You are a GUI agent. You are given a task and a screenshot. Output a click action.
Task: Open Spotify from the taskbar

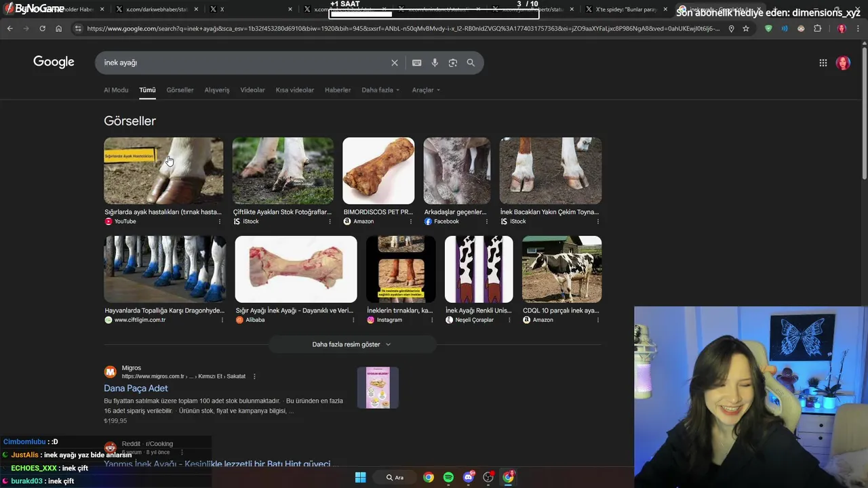[x=448, y=477]
